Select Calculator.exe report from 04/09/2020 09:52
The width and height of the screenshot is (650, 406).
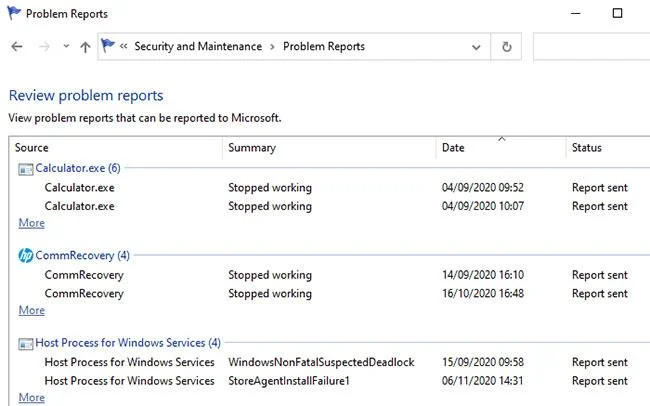pyautogui.click(x=336, y=187)
